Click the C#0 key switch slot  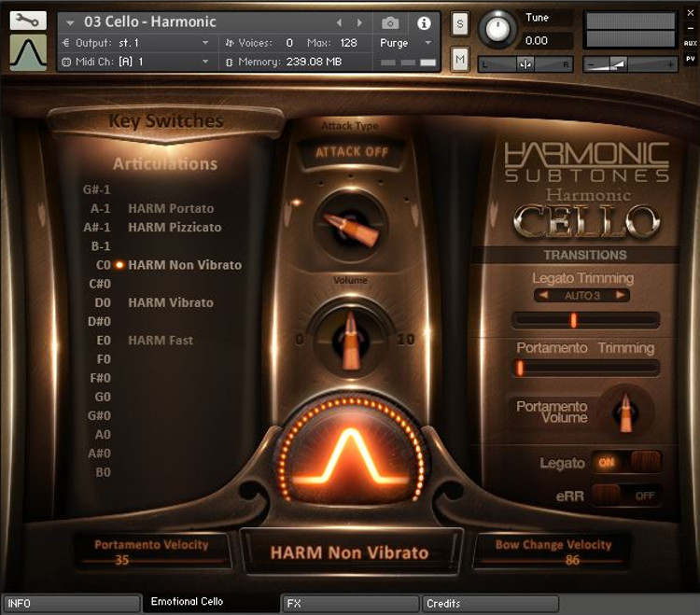(100, 284)
